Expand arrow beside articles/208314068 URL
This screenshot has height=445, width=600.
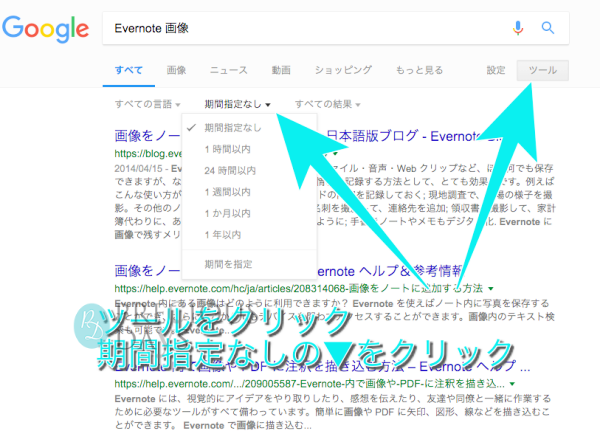pos(491,289)
